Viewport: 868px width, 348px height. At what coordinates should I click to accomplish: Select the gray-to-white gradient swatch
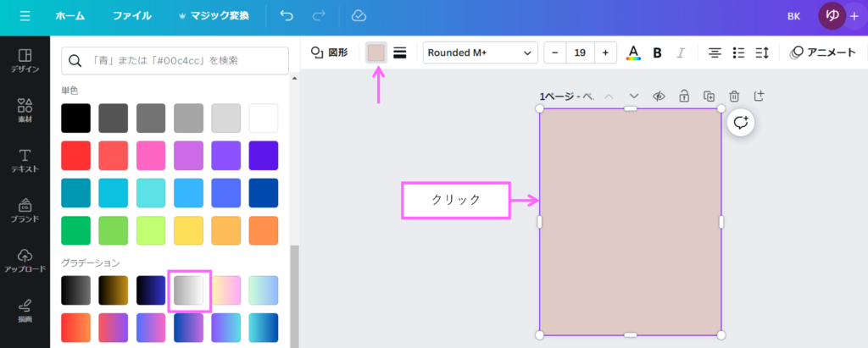[189, 290]
